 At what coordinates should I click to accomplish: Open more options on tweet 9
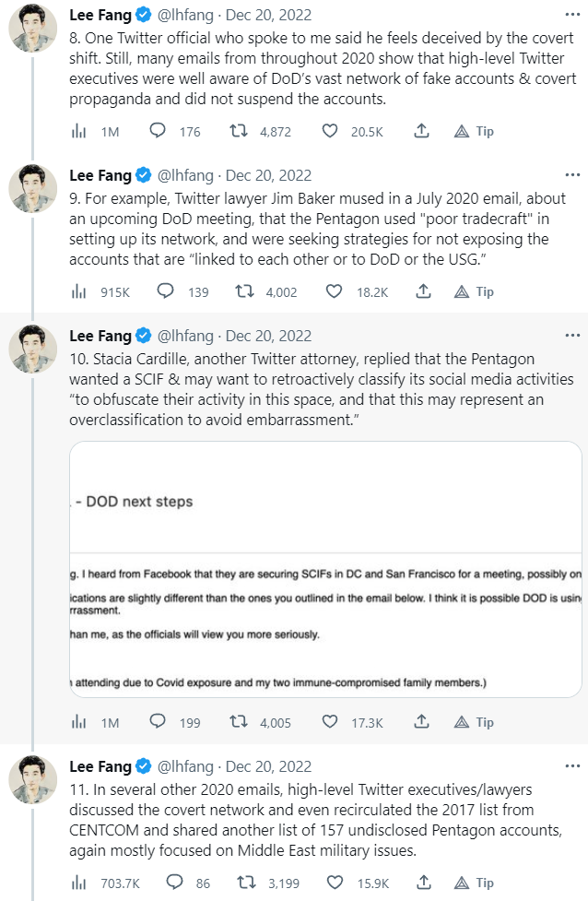tap(571, 175)
